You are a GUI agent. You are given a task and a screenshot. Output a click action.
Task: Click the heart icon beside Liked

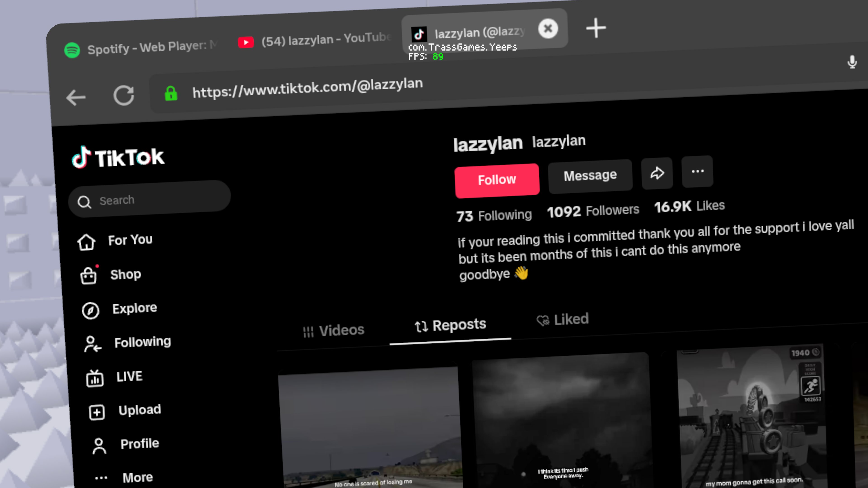tap(543, 320)
